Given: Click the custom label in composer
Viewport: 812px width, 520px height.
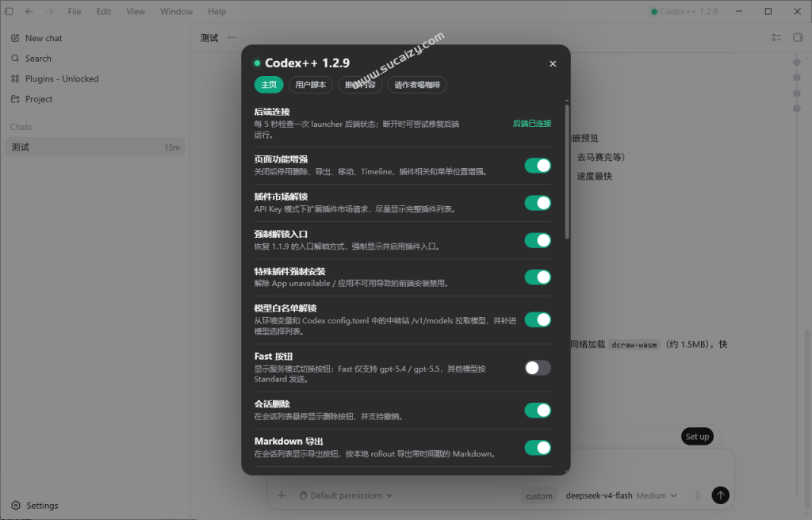Looking at the screenshot, I should pos(539,496).
